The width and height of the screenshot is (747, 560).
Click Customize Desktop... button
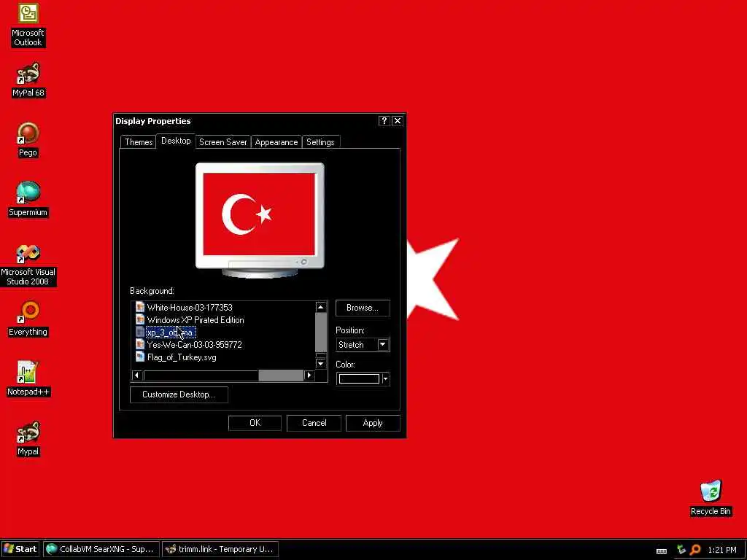point(179,394)
